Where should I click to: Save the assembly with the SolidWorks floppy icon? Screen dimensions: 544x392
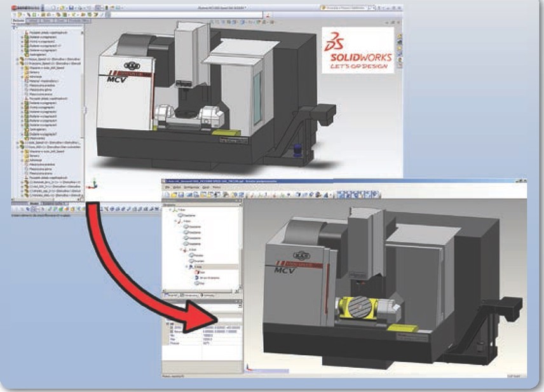tap(71, 8)
